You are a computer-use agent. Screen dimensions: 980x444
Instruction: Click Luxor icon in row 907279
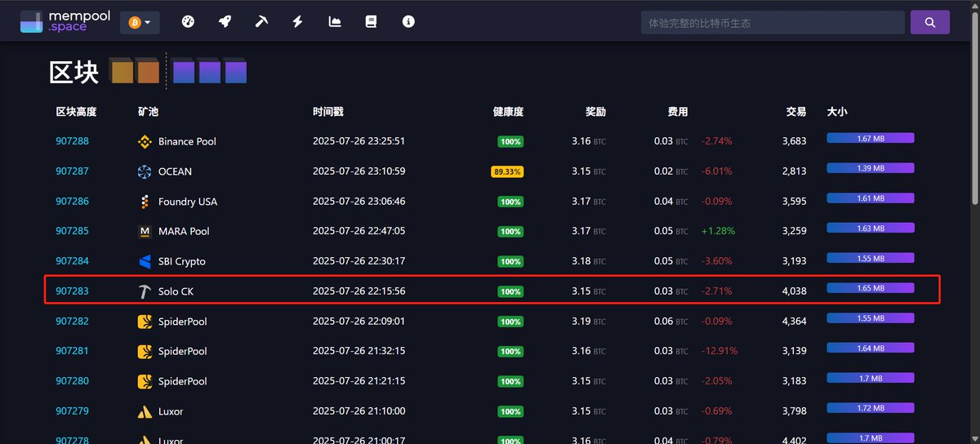[x=145, y=411]
